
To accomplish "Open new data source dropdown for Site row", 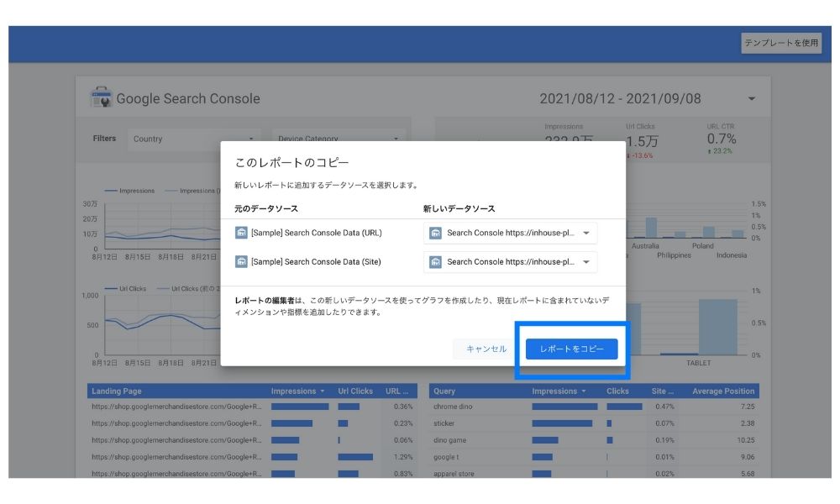I will pos(510,262).
